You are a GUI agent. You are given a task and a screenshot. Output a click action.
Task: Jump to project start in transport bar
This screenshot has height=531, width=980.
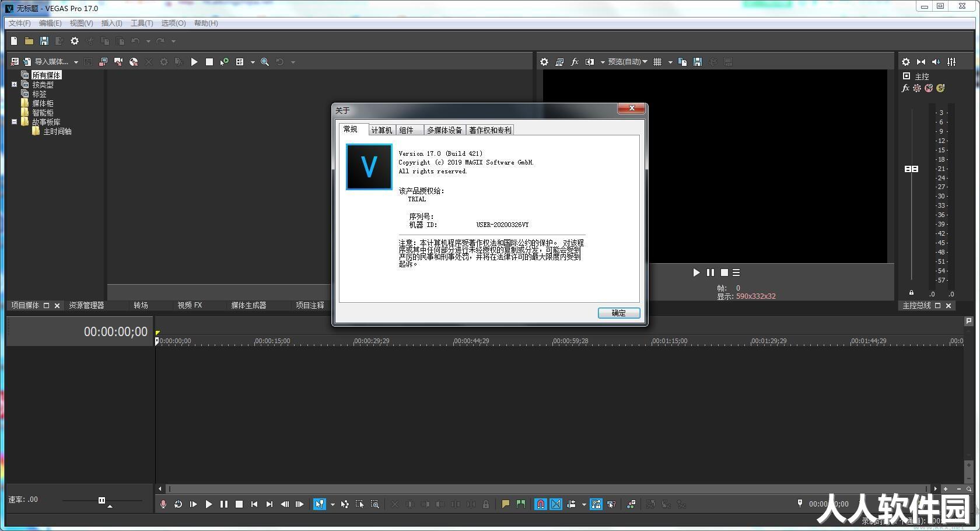pyautogui.click(x=254, y=504)
